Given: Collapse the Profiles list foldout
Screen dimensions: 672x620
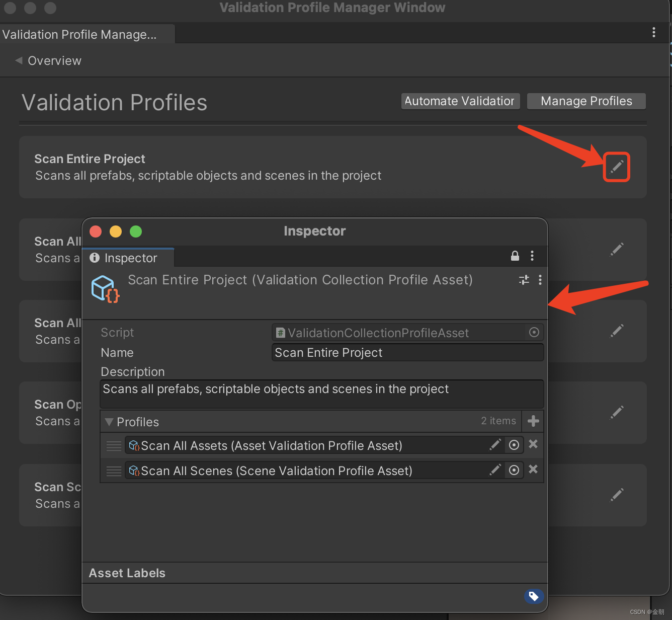Looking at the screenshot, I should tap(109, 422).
